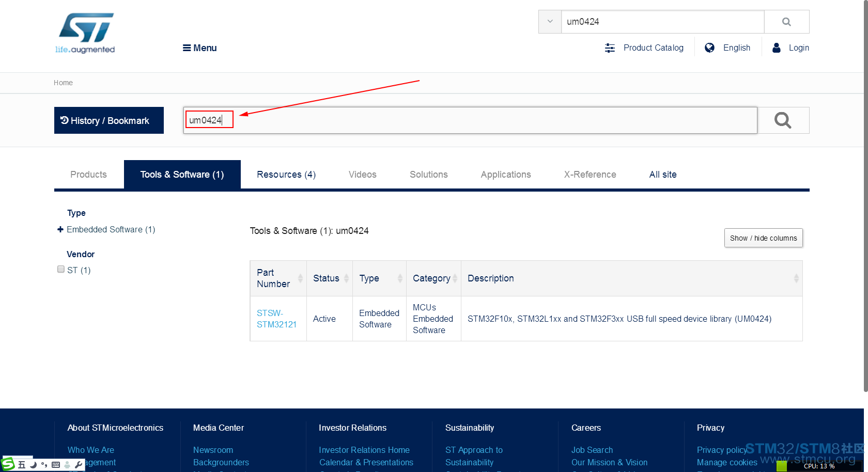Click the Show / hide columns button
Image resolution: width=868 pixels, height=472 pixels.
pyautogui.click(x=763, y=238)
